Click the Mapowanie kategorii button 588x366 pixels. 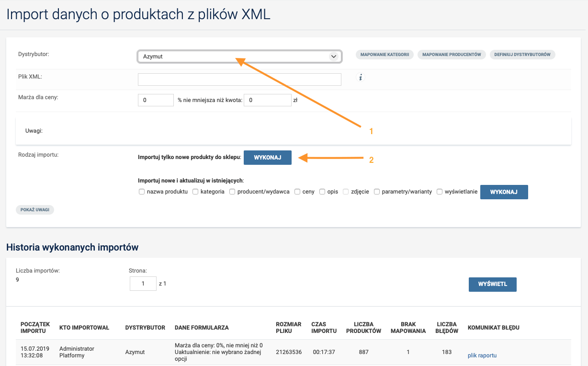[x=384, y=55]
